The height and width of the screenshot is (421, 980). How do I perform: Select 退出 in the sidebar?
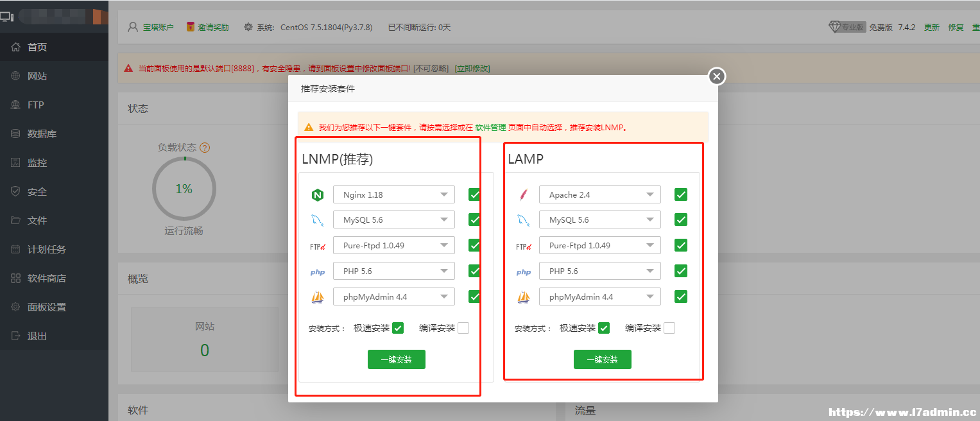(54, 336)
